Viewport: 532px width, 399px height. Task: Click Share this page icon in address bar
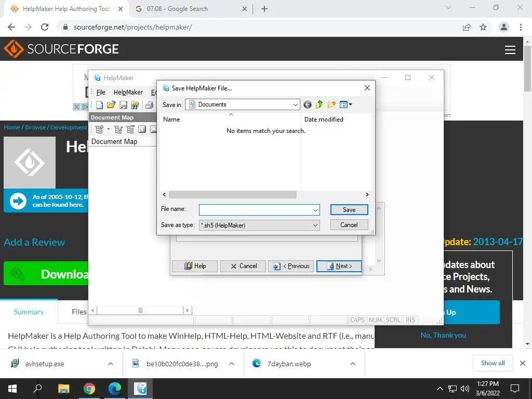(x=467, y=27)
